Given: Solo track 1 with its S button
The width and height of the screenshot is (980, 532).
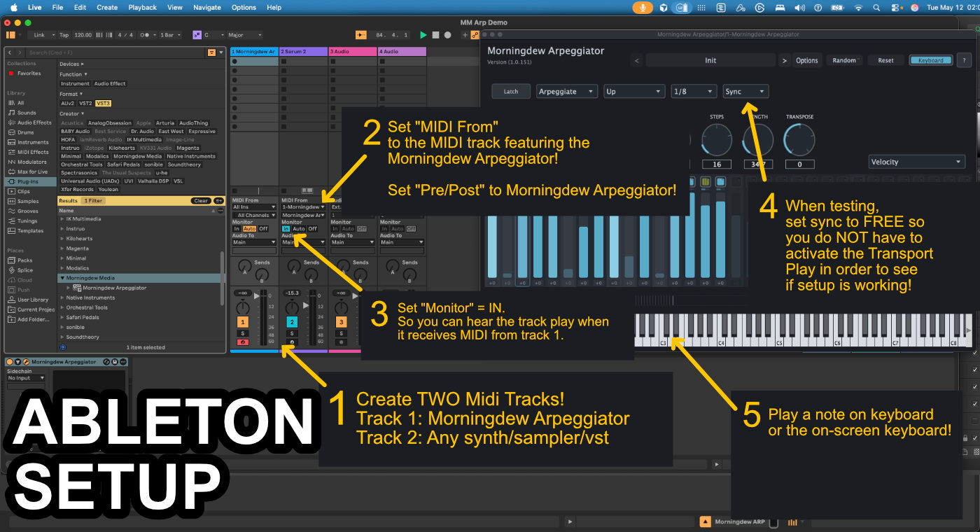Looking at the screenshot, I should (x=243, y=334).
